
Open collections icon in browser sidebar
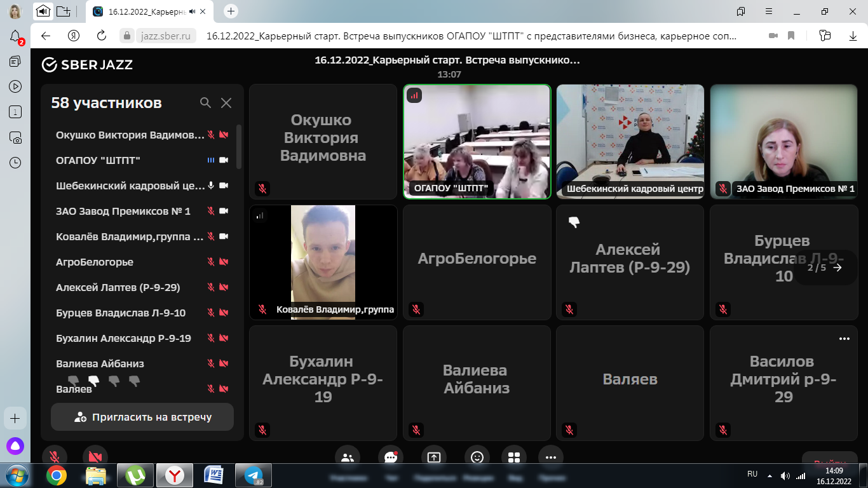[15, 61]
